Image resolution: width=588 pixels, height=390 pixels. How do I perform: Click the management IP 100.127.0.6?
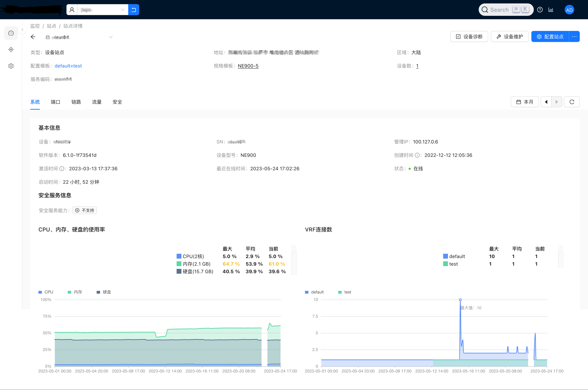(425, 142)
